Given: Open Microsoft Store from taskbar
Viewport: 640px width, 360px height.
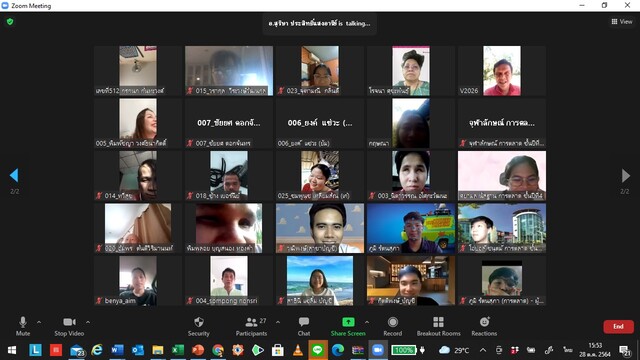Looking at the screenshot, I should point(278,350).
